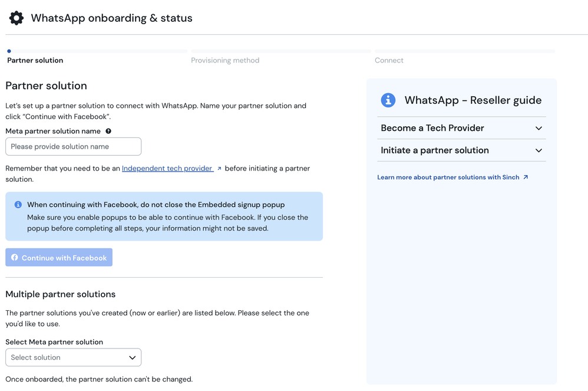Click the Facebook logo on the Continue button

click(x=15, y=257)
